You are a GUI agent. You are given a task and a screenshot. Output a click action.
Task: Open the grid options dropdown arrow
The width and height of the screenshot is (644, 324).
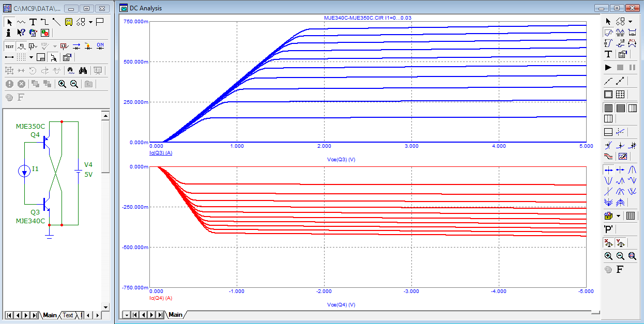[31, 57]
